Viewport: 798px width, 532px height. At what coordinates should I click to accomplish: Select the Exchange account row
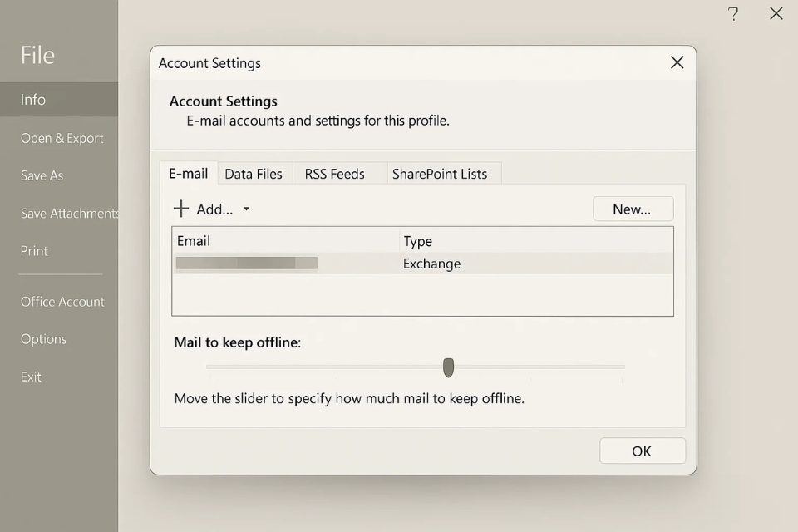click(x=421, y=264)
